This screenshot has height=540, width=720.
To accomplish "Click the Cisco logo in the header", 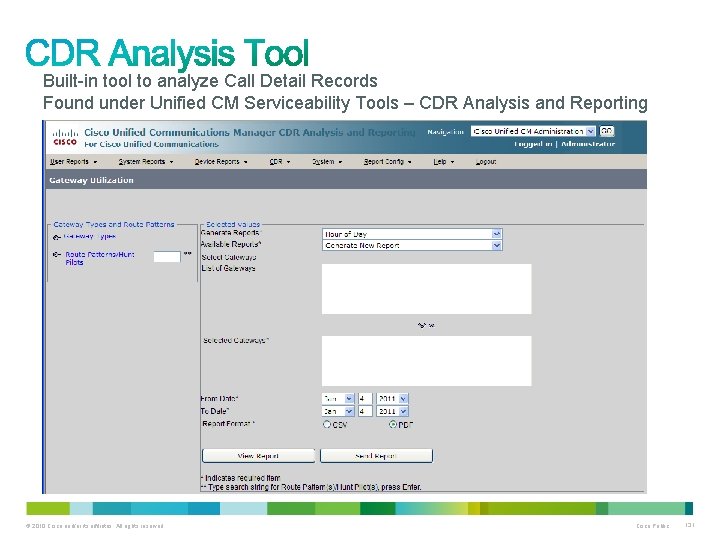I will 65,137.
